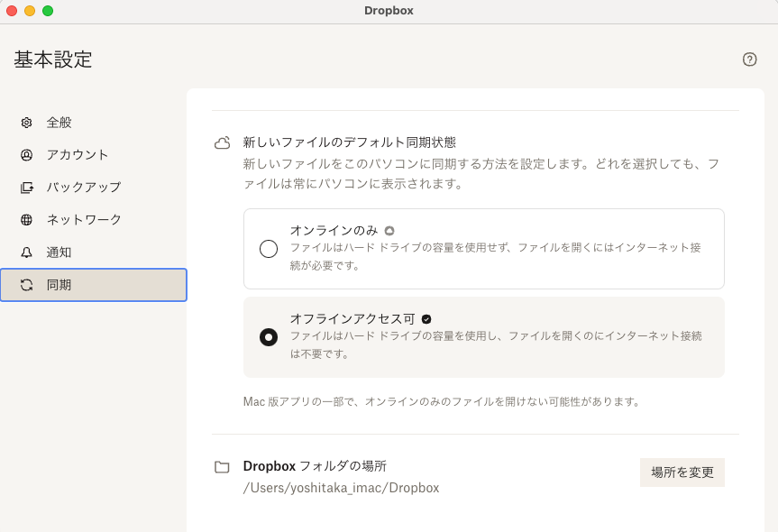Open the バックアップ settings tab
778x532 pixels.
coord(84,188)
